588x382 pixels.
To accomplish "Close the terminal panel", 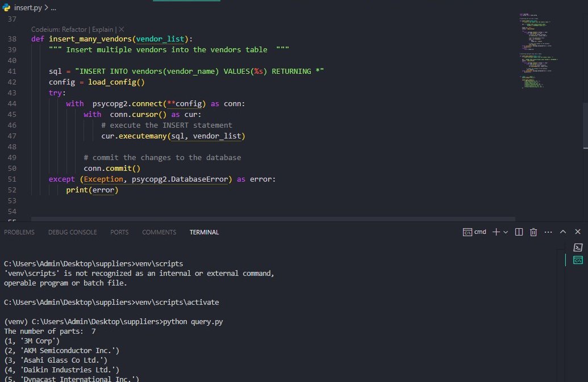I will 578,232.
